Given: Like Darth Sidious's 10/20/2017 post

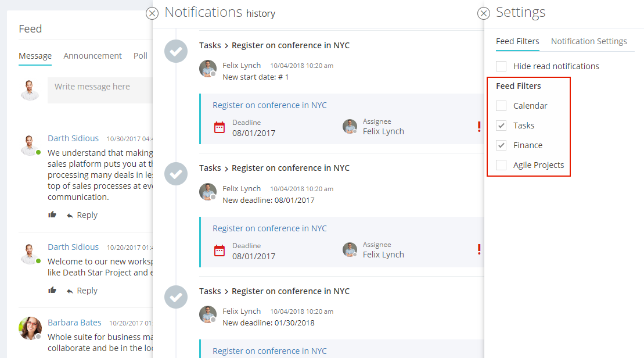Looking at the screenshot, I should [52, 290].
